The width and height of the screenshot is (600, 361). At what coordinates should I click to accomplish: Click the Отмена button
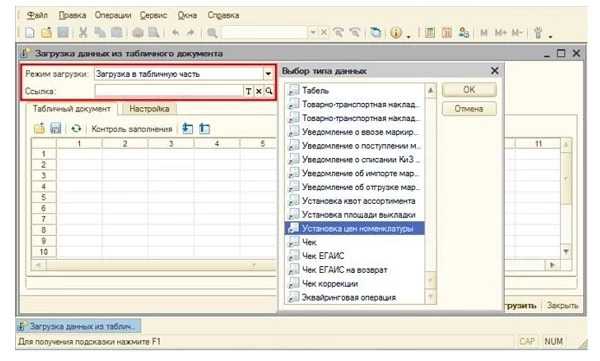[469, 109]
